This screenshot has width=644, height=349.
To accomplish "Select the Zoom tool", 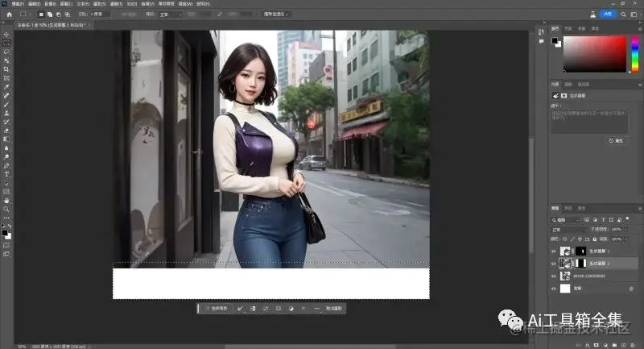I will coord(6,209).
